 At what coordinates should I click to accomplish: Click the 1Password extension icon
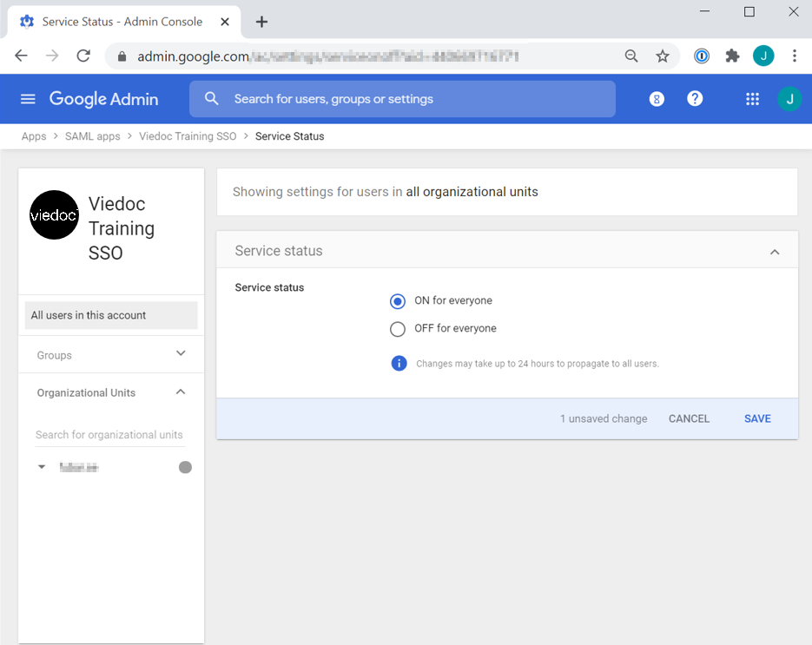click(702, 56)
